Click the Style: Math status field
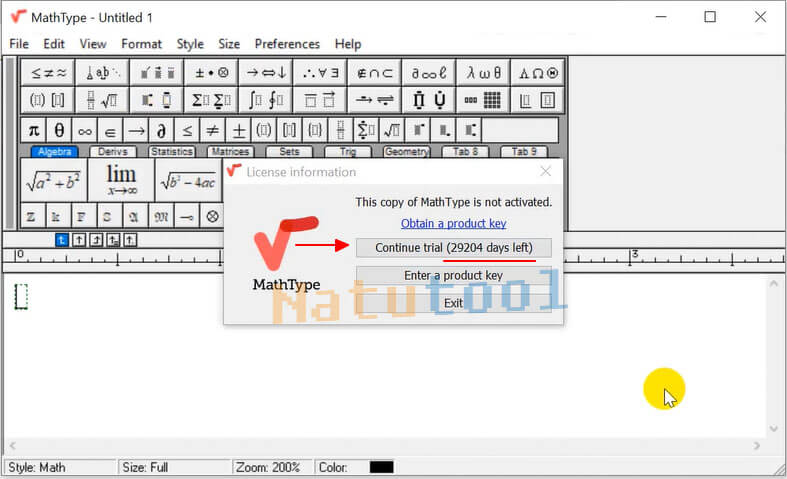Screen dimensions: 787x479 (59, 467)
